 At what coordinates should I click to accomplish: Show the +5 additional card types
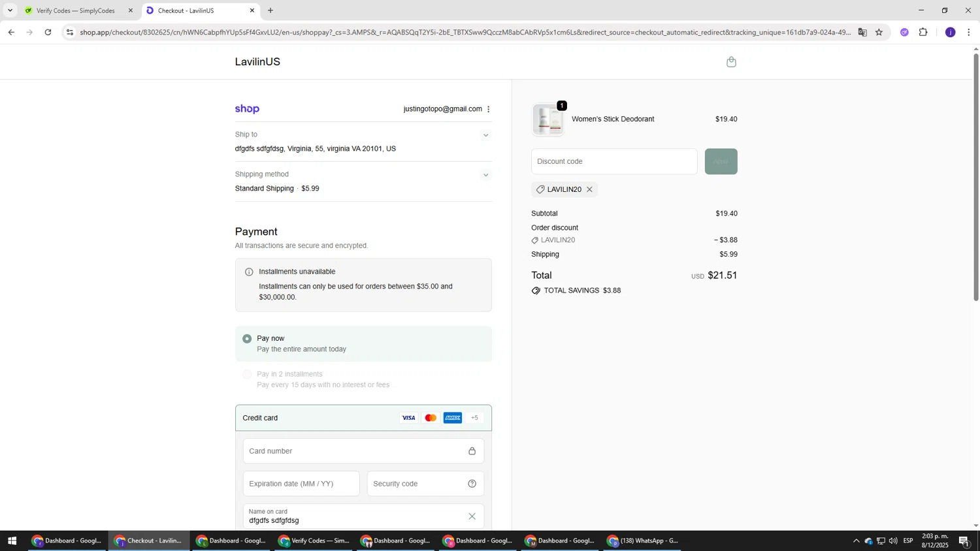pyautogui.click(x=475, y=418)
